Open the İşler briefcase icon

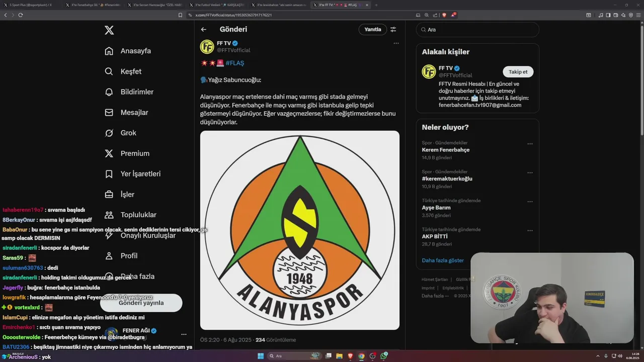[x=109, y=194]
